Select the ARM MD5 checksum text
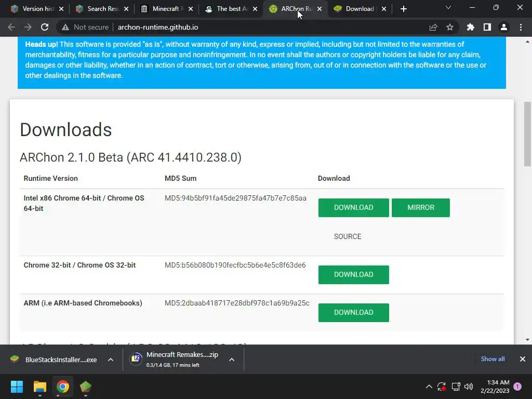The width and height of the screenshot is (532, 399). coord(237,303)
